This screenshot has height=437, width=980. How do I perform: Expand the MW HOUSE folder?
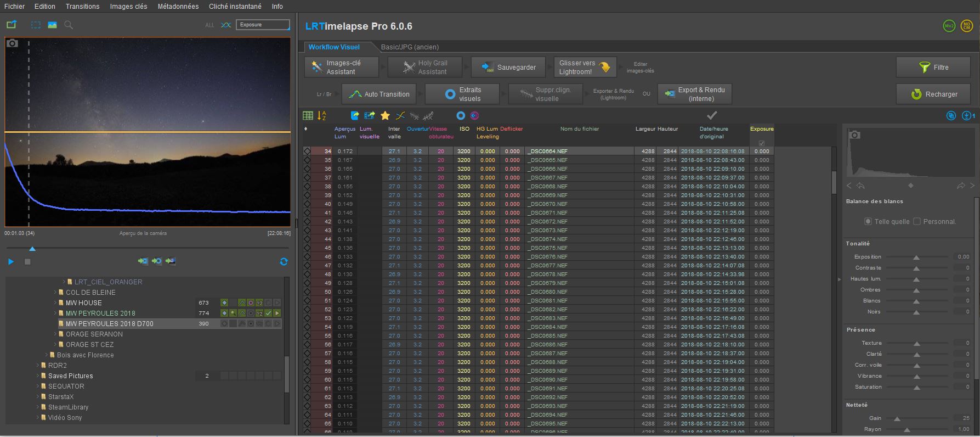pyautogui.click(x=55, y=303)
